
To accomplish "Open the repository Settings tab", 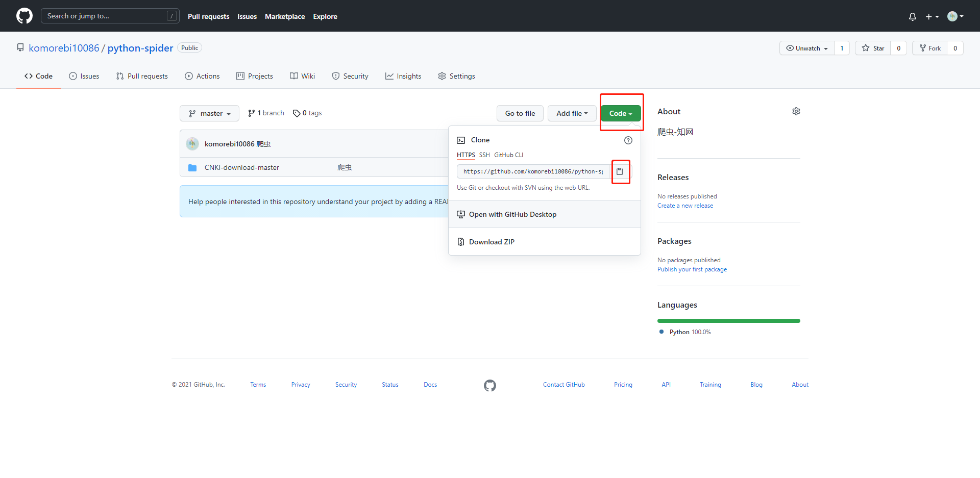I will pos(456,76).
